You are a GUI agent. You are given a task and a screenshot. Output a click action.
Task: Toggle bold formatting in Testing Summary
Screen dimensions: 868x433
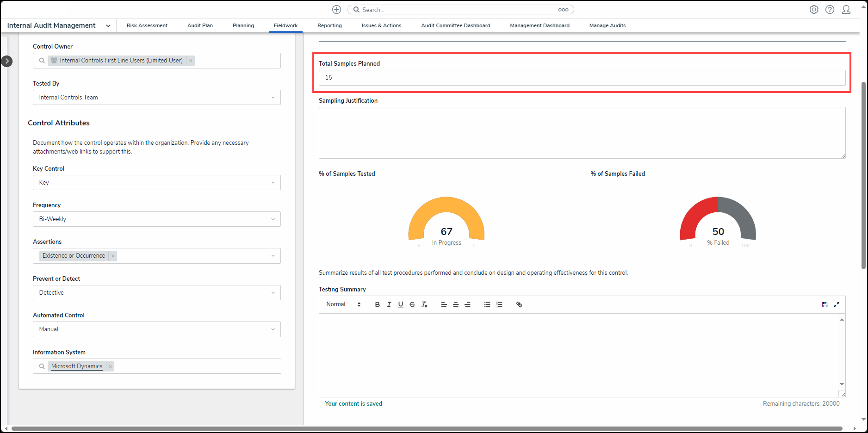[x=377, y=304]
